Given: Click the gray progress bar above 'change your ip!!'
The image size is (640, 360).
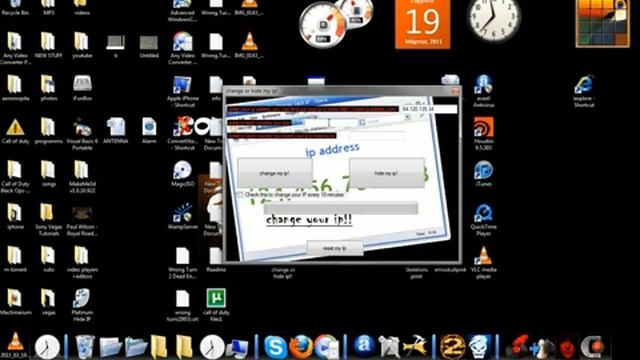Looking at the screenshot, I should coord(341,209).
